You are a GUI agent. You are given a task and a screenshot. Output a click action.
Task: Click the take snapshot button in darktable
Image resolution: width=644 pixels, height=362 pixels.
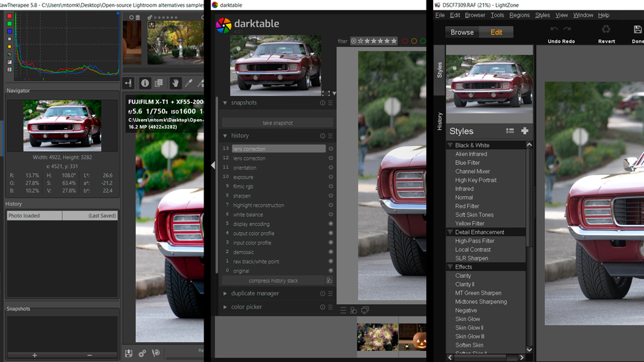[x=278, y=123]
